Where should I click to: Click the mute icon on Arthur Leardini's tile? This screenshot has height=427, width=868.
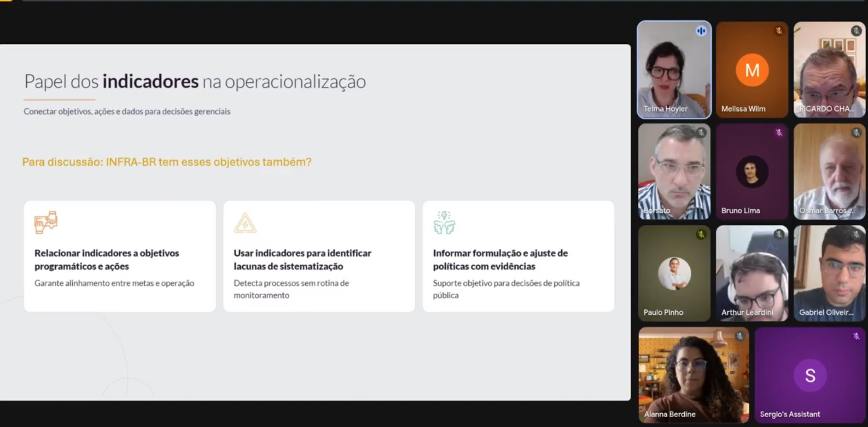point(779,234)
